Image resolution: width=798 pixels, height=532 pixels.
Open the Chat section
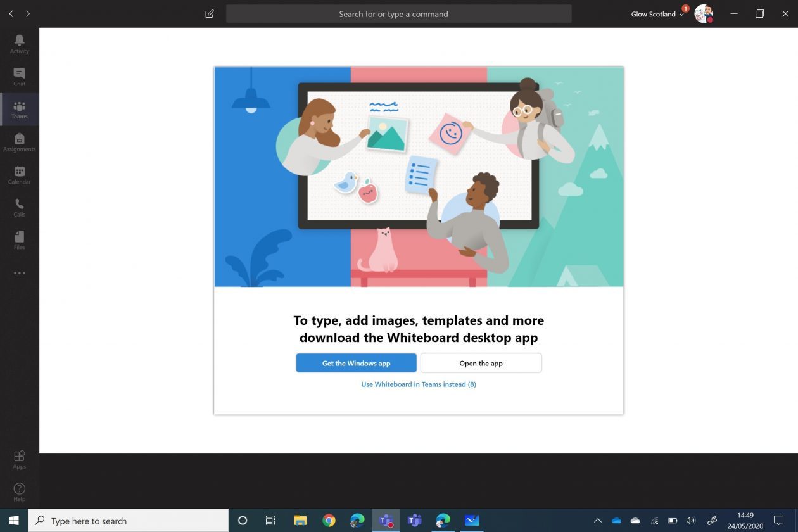click(19, 77)
